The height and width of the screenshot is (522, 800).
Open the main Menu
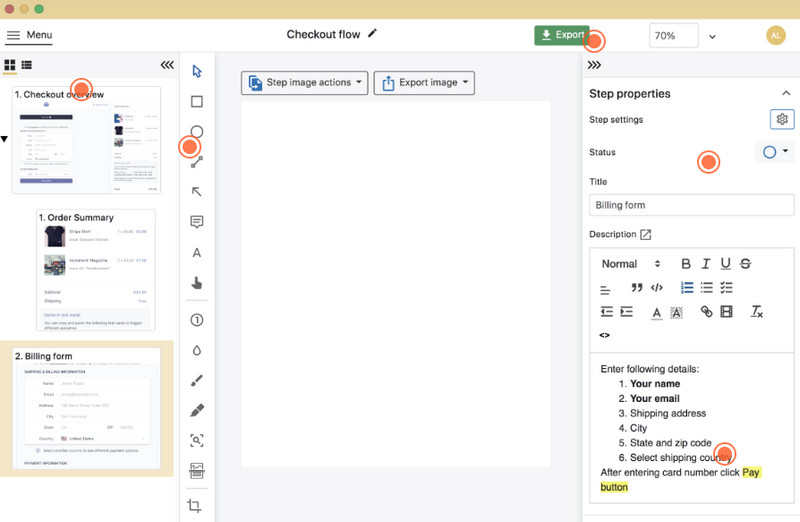29,35
